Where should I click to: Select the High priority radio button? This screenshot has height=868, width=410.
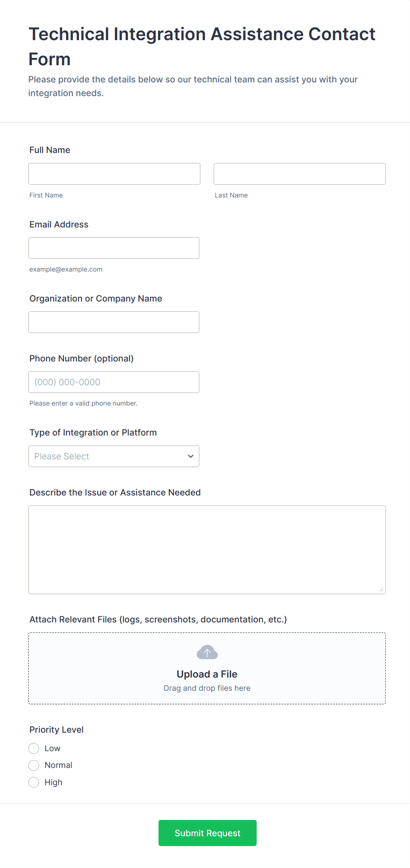pyautogui.click(x=34, y=782)
